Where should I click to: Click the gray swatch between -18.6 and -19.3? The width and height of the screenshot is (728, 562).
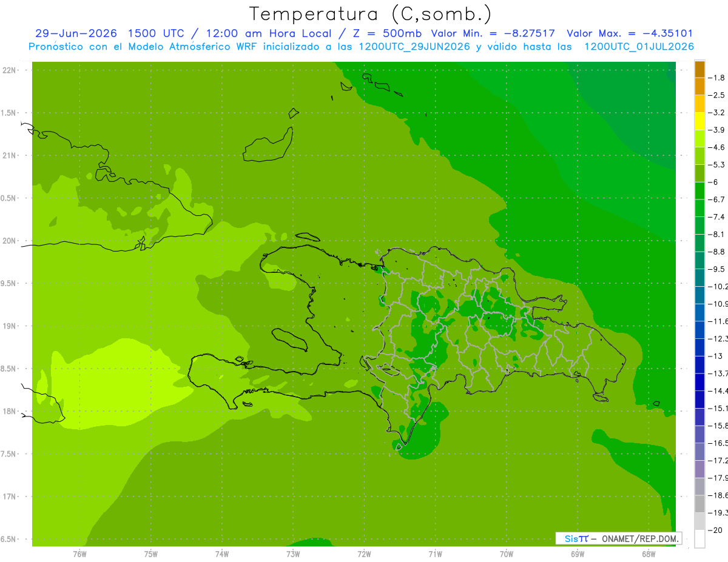(x=699, y=504)
